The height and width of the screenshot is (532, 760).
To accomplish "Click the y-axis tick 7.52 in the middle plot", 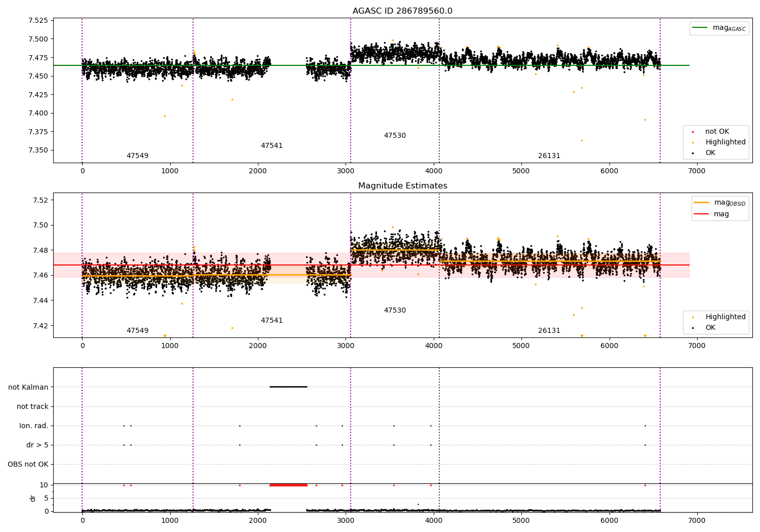I will [41, 200].
